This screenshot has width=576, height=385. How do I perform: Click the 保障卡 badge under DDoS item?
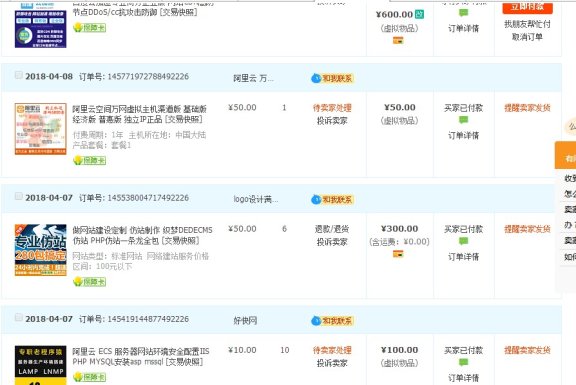pos(90,28)
